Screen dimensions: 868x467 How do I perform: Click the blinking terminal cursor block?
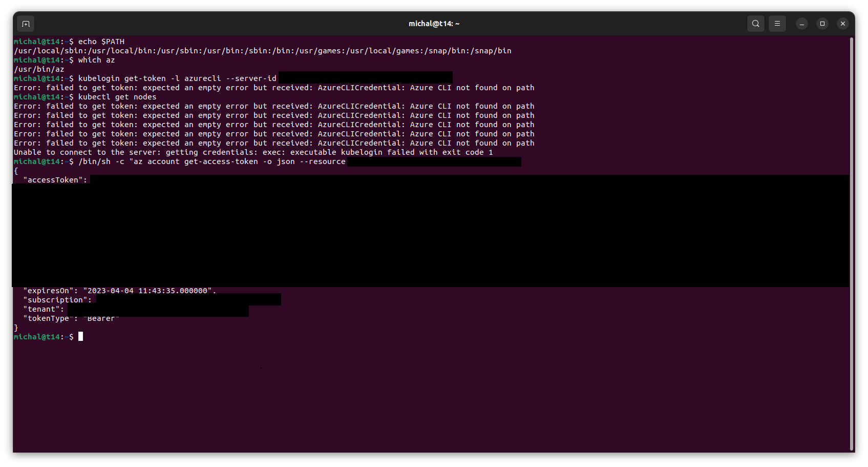click(81, 337)
